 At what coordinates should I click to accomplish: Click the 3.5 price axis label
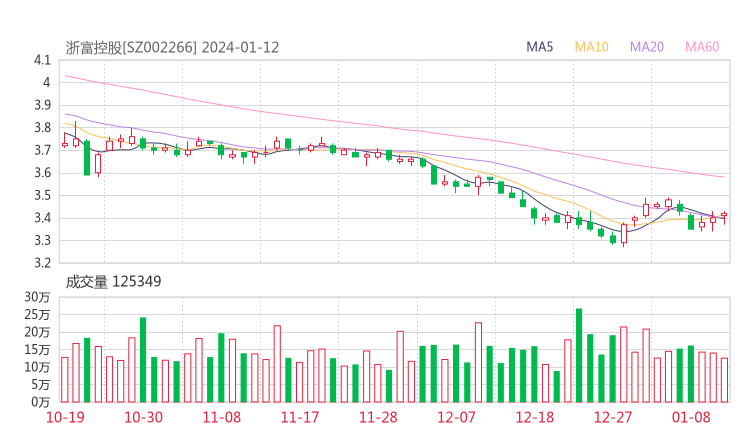click(42, 195)
